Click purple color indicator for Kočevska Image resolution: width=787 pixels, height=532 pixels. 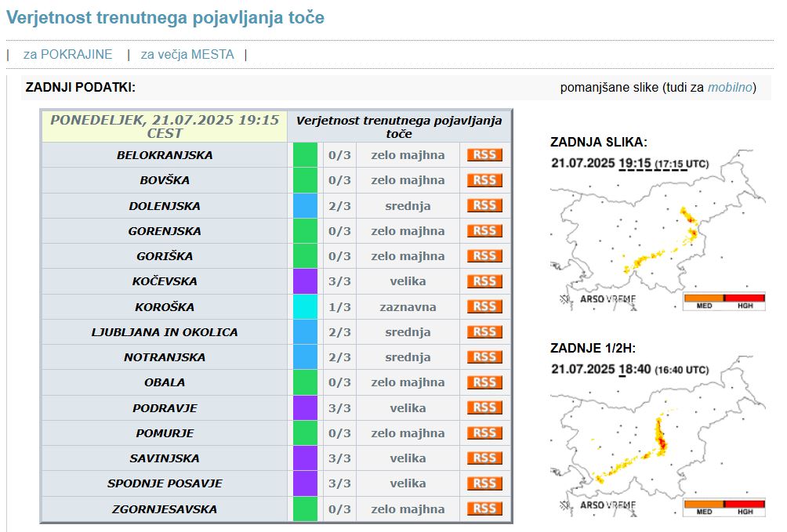point(305,281)
